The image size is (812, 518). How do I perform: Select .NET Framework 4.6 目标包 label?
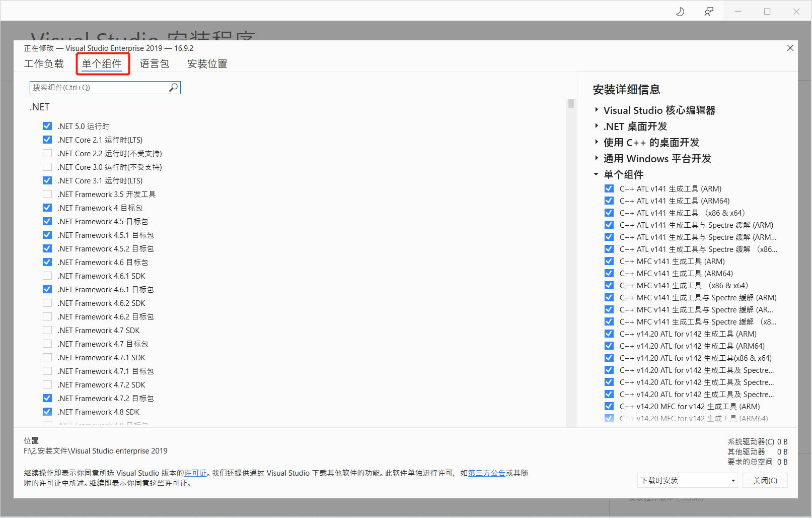103,262
